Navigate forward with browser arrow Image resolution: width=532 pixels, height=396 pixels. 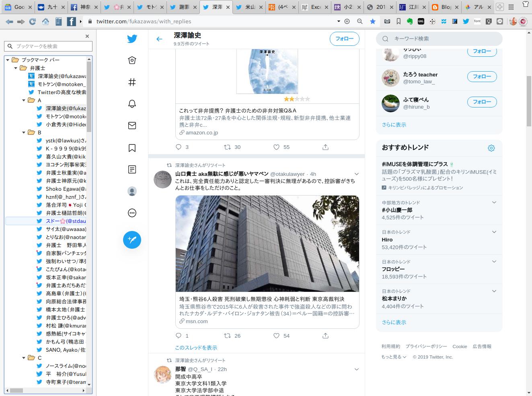(x=21, y=21)
